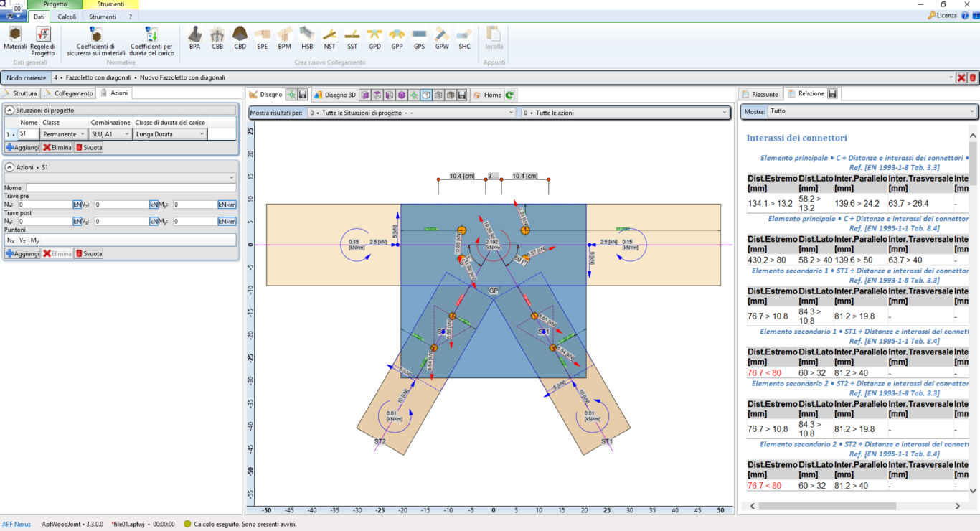Switch to the Calcoli ribbon tab
Image resolution: width=980 pixels, height=531 pixels.
[67, 17]
